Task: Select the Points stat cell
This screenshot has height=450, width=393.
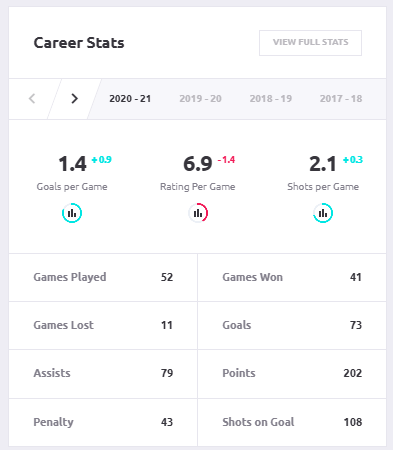Action: pyautogui.click(x=292, y=373)
